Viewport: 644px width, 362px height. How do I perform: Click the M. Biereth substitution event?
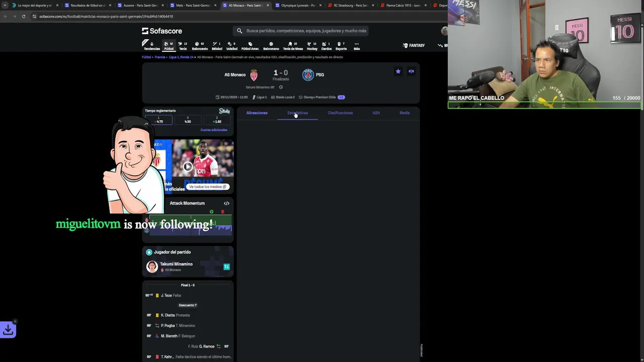188,336
